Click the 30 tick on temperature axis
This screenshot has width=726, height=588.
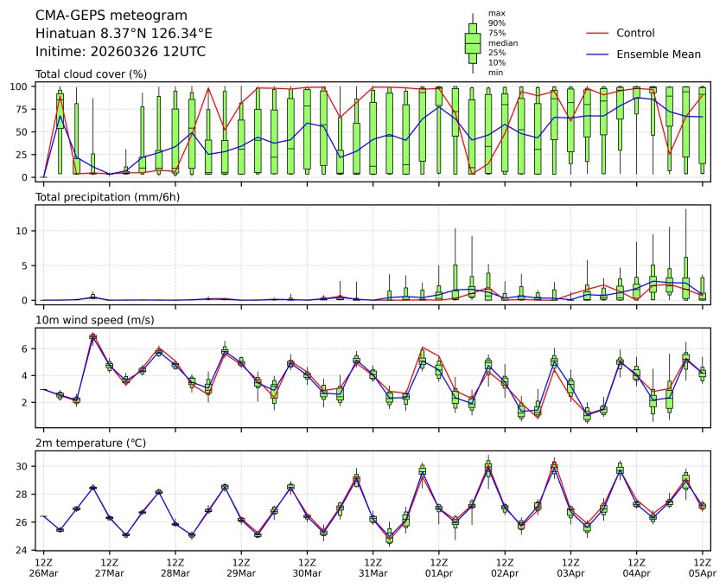coord(27,466)
